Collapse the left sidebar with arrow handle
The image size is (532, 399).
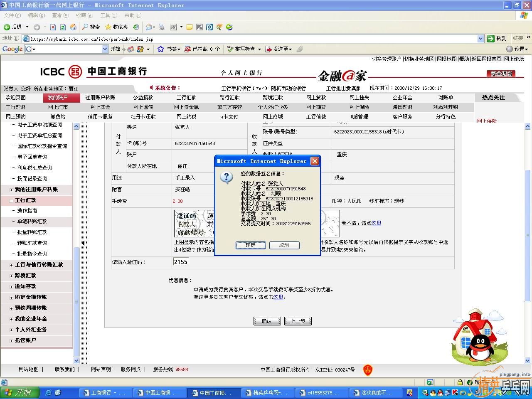click(83, 243)
